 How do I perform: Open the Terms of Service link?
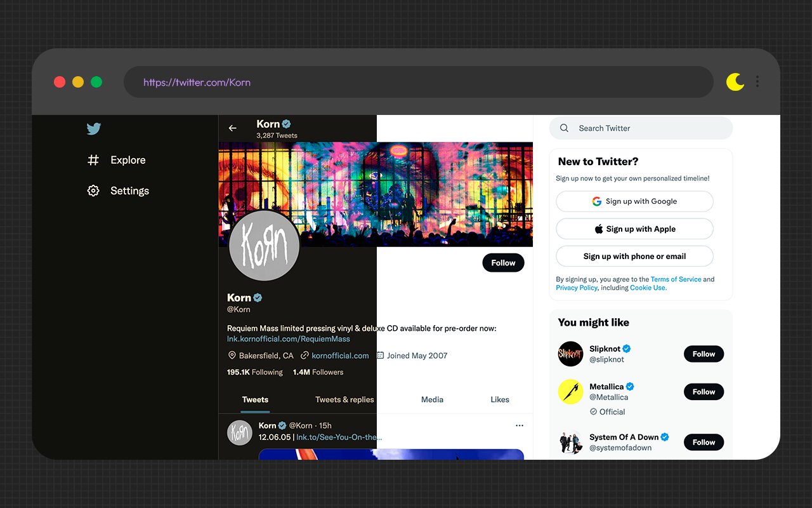pyautogui.click(x=676, y=279)
